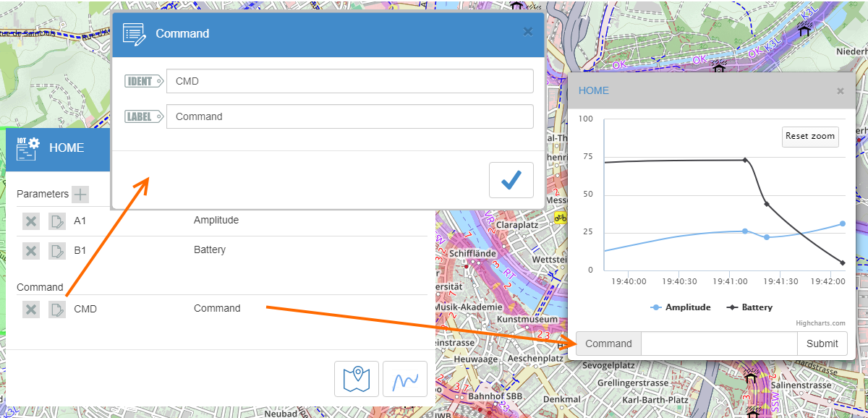Add a new parameter with plus icon

pos(80,194)
